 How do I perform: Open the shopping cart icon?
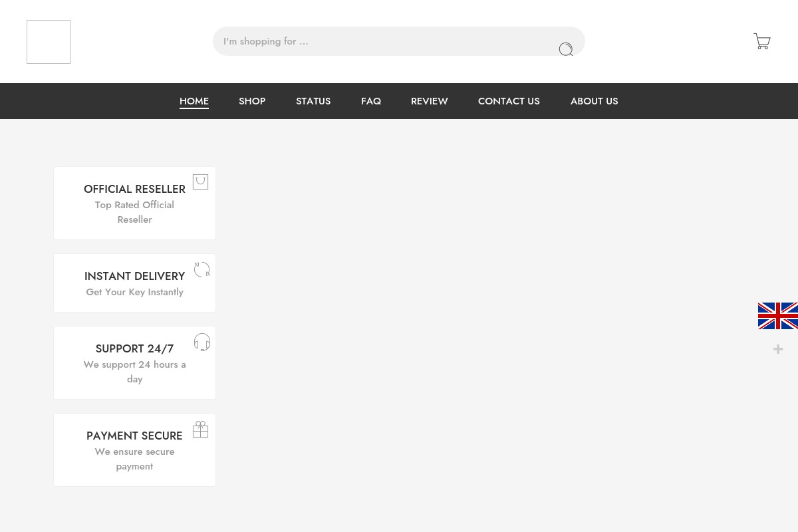pos(762,41)
